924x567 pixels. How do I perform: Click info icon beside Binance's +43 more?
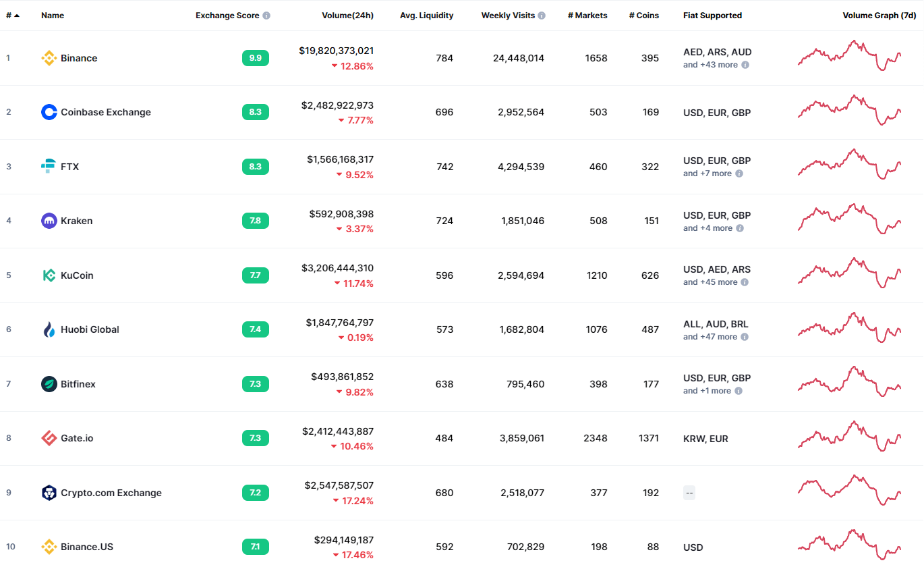pos(745,65)
